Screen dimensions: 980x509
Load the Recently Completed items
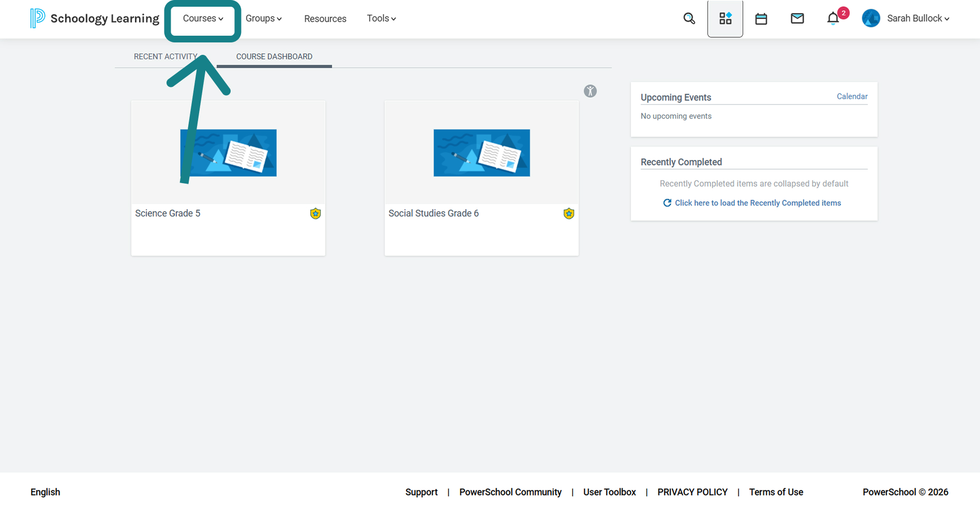coord(752,203)
